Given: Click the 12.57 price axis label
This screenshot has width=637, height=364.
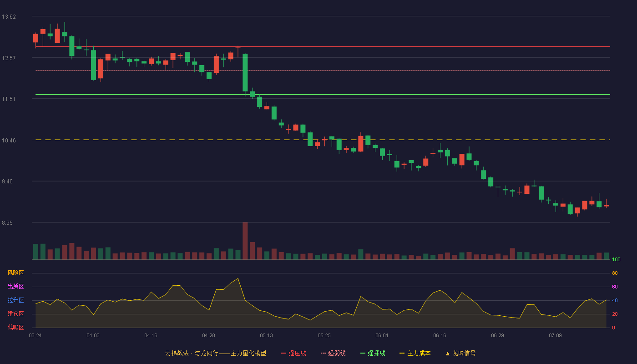Looking at the screenshot, I should (x=9, y=58).
